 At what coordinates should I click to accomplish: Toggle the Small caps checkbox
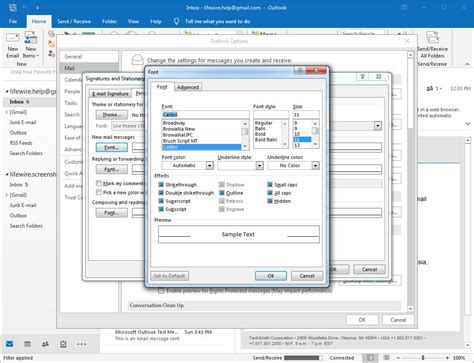point(270,185)
